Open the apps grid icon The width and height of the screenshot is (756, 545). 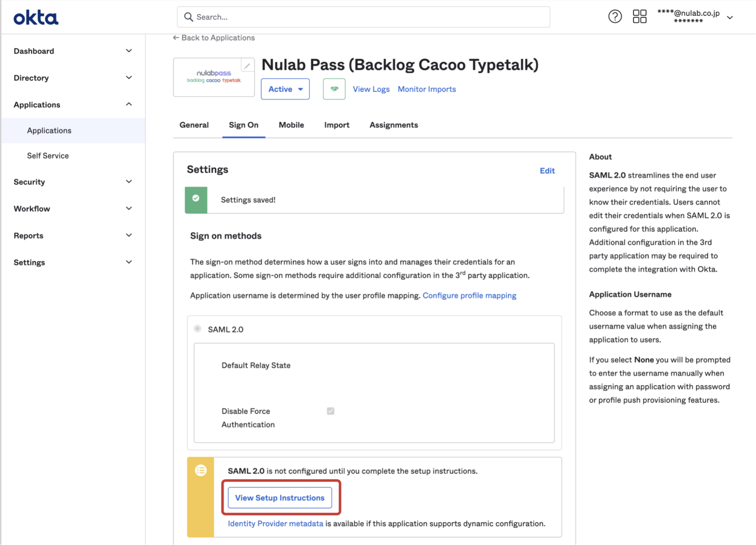[x=640, y=17]
